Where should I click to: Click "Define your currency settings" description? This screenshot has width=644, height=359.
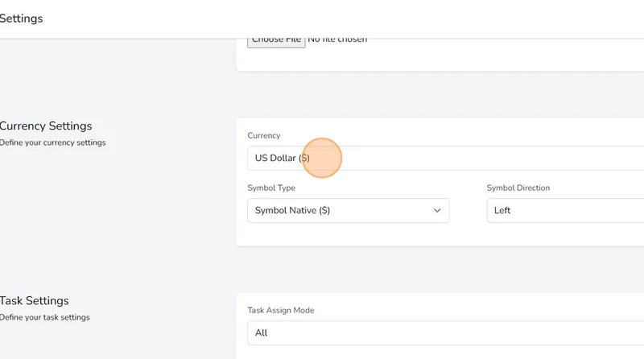(x=52, y=143)
